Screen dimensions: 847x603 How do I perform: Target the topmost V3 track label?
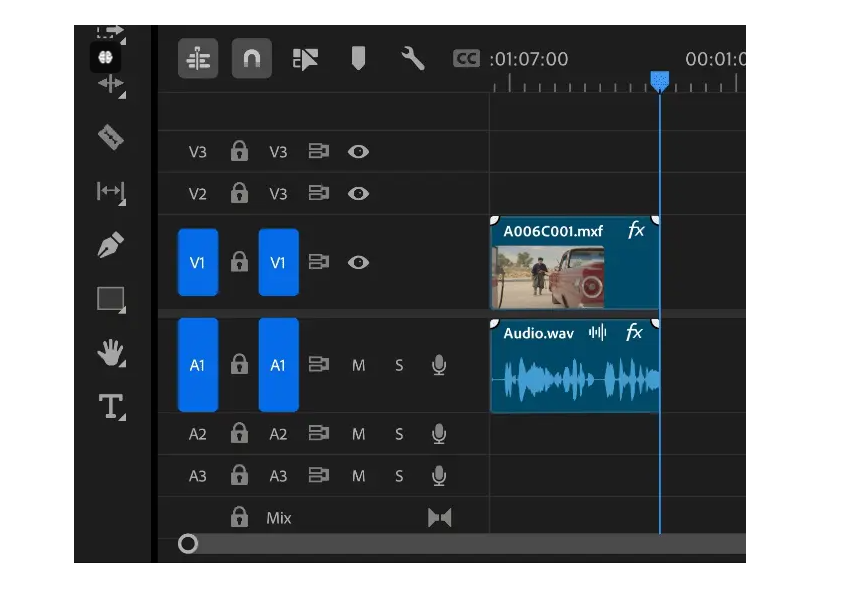click(278, 152)
